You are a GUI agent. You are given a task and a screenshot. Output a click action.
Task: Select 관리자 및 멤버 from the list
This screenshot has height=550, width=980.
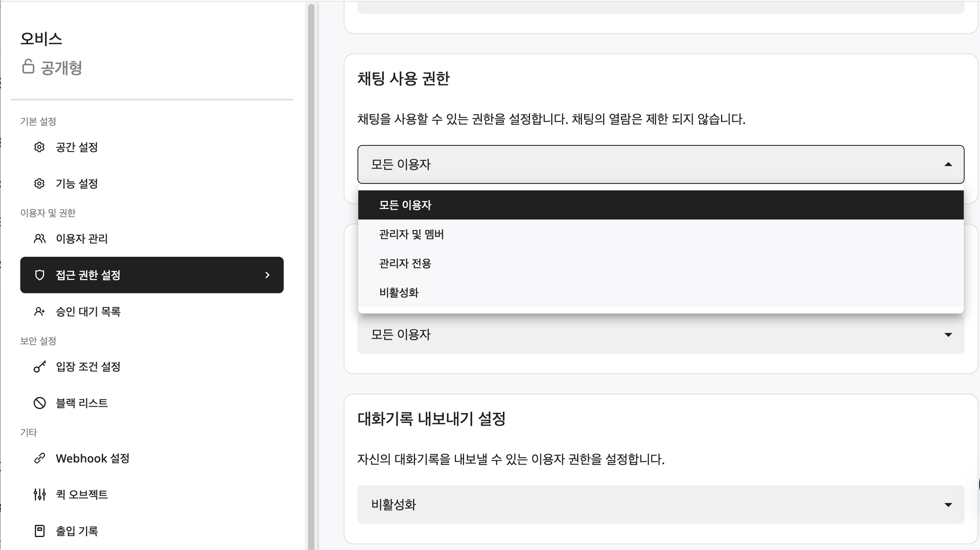(411, 234)
